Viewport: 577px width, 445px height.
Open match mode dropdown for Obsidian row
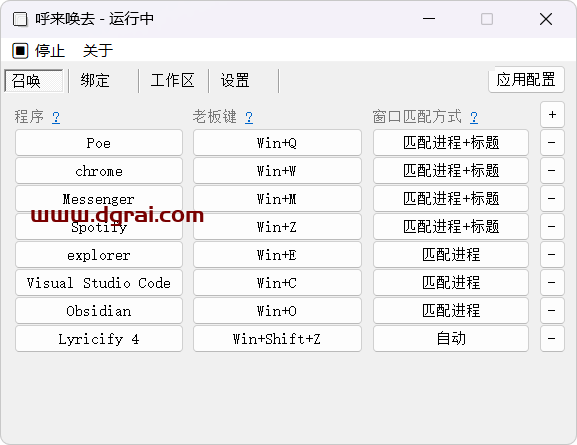(x=451, y=311)
